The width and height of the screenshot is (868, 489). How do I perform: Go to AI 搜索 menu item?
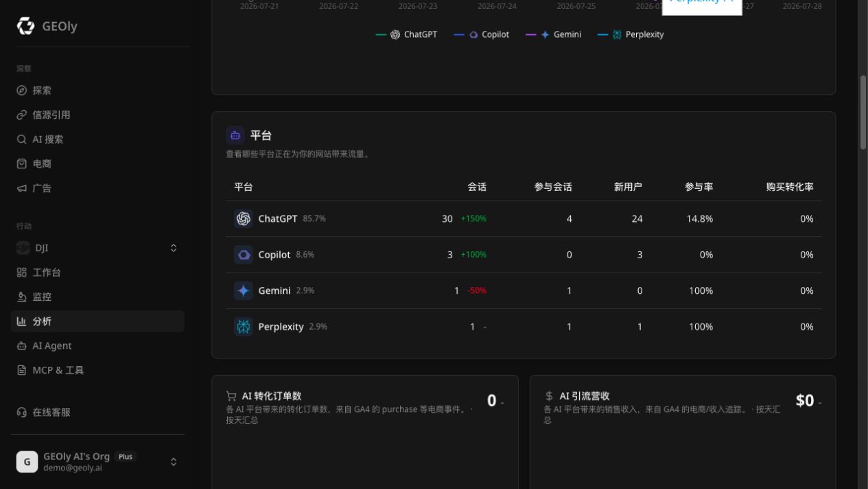click(97, 139)
